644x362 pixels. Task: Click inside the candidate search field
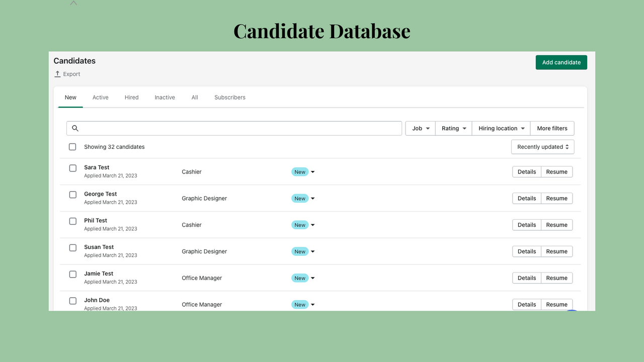234,128
